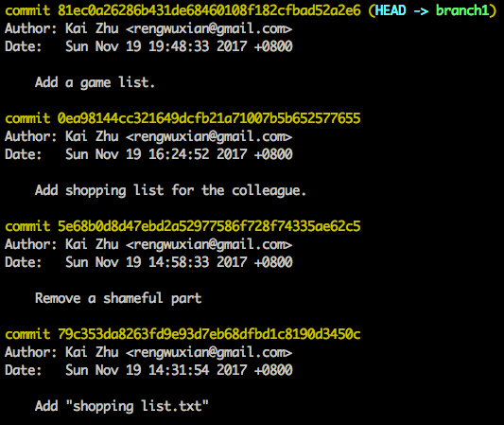This screenshot has width=504, height=425.
Task: Click the date line showing 14:31:54
Action: pyautogui.click(x=148, y=370)
